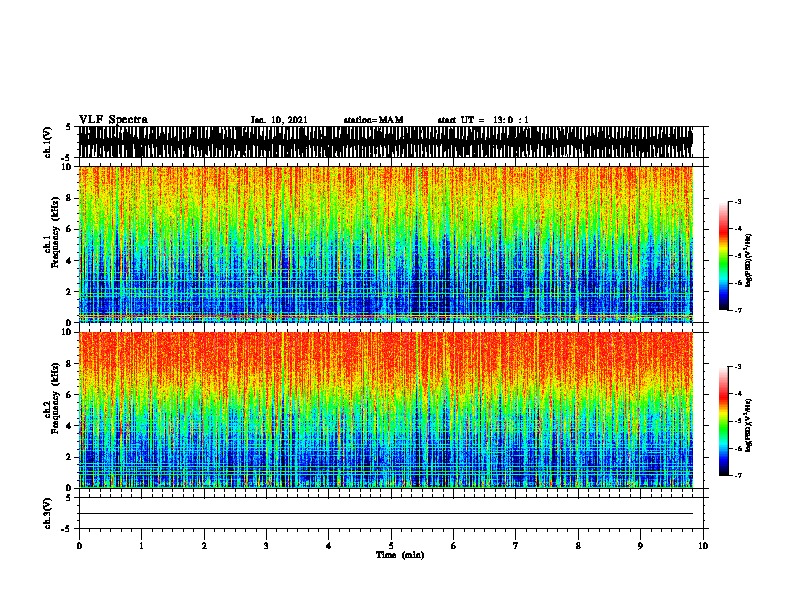Click the "4" kHz tick of ch.2 spectrogram
This screenshot has height=612, width=792.
coord(70,426)
